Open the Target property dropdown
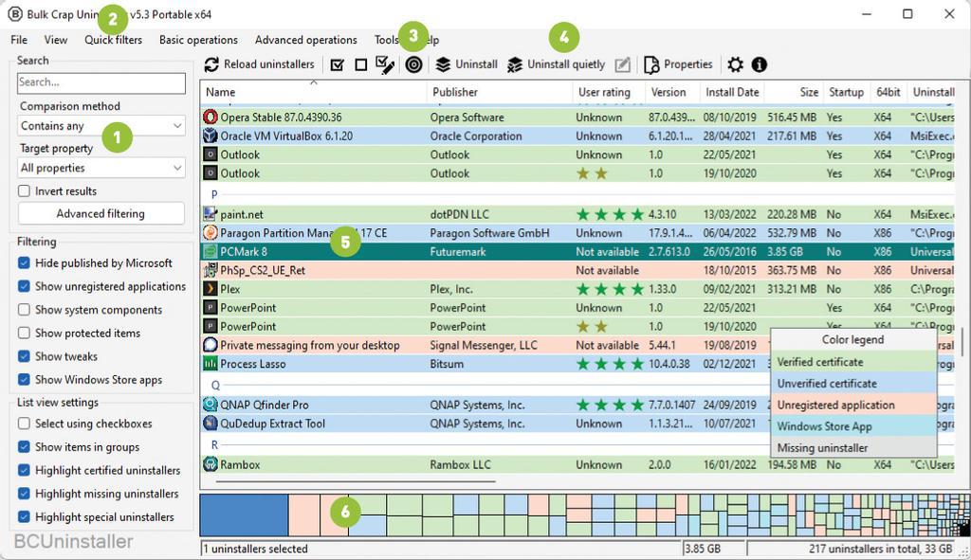Image resolution: width=971 pixels, height=560 pixels. 101,168
